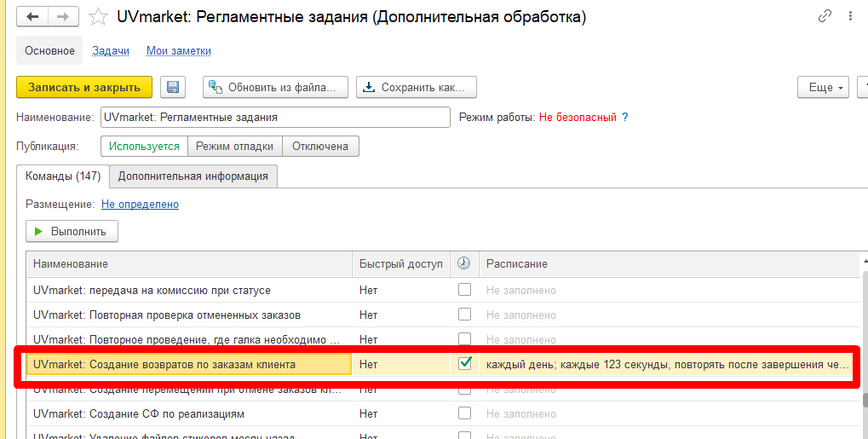Add form to favorites via star icon
The height and width of the screenshot is (439, 868).
(98, 17)
